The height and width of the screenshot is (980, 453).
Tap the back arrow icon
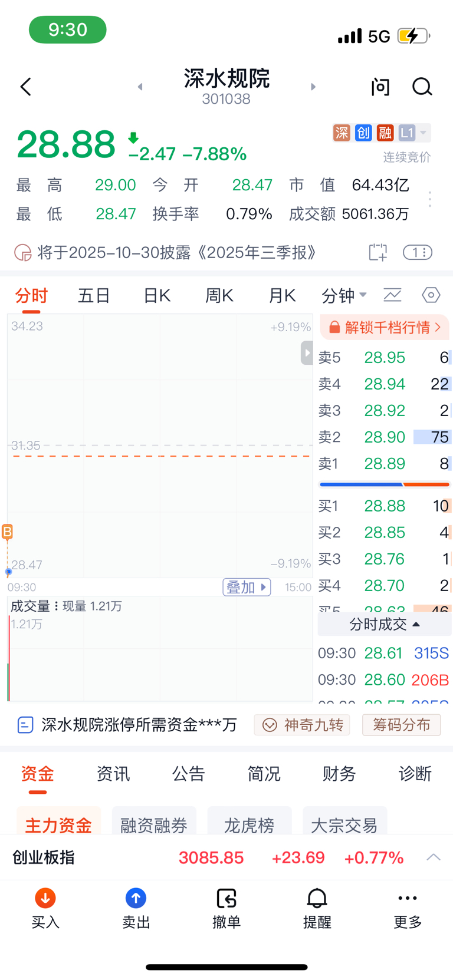[x=26, y=87]
